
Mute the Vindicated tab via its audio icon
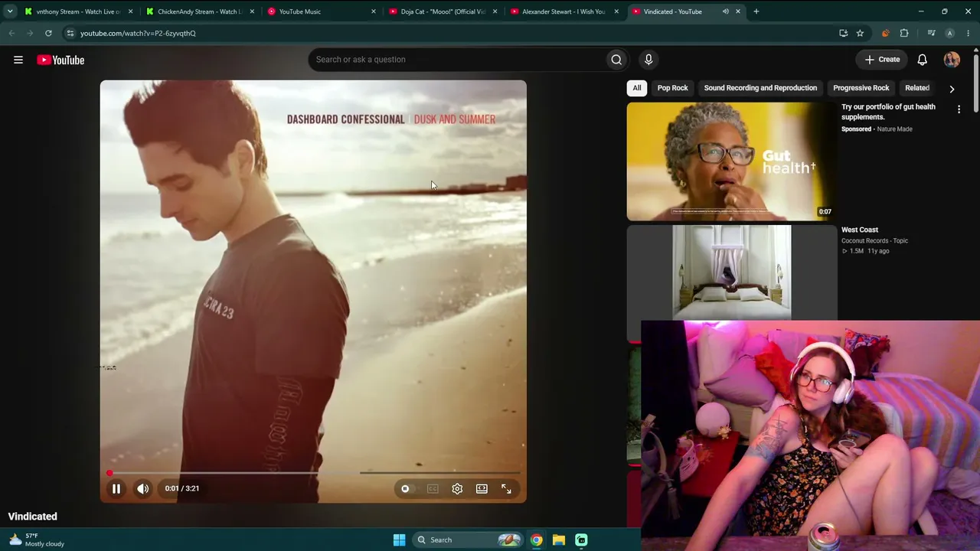725,11
